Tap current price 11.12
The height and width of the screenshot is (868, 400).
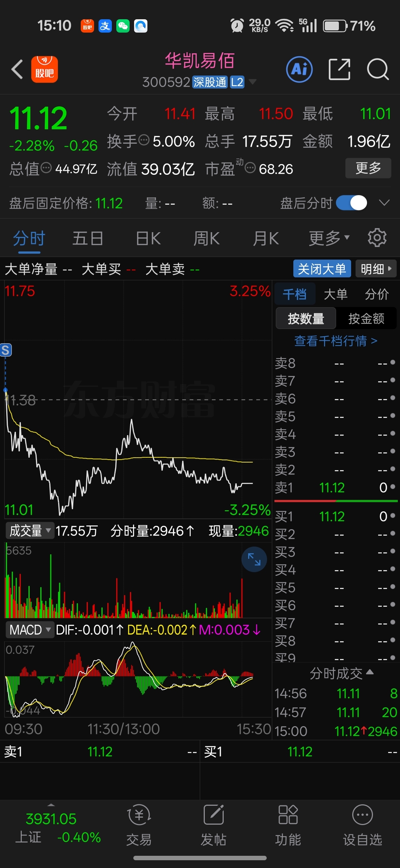point(39,118)
